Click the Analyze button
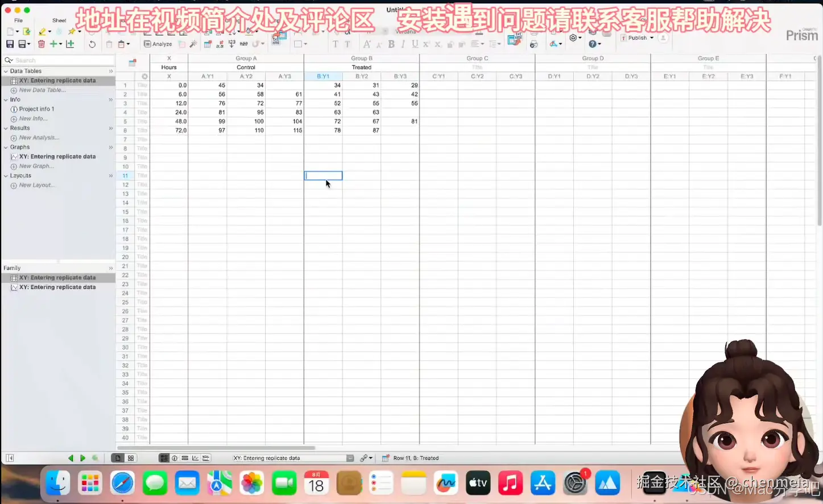 [x=158, y=44]
